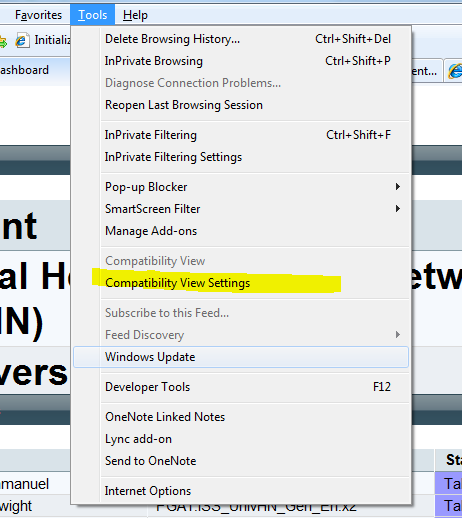Open InPrivate Filtering Settings
Viewport: 462px width, 518px height.
pyautogui.click(x=241, y=157)
